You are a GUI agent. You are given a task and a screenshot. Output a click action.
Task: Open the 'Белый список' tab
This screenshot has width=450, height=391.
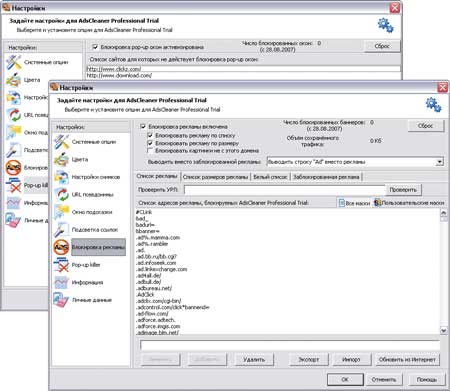pyautogui.click(x=270, y=177)
